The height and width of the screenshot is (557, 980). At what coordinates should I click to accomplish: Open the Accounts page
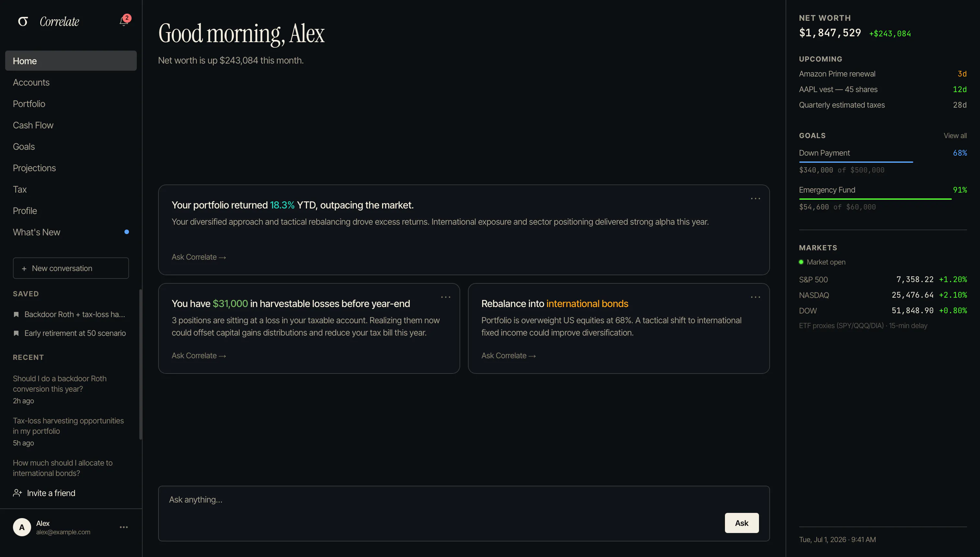(x=71, y=82)
